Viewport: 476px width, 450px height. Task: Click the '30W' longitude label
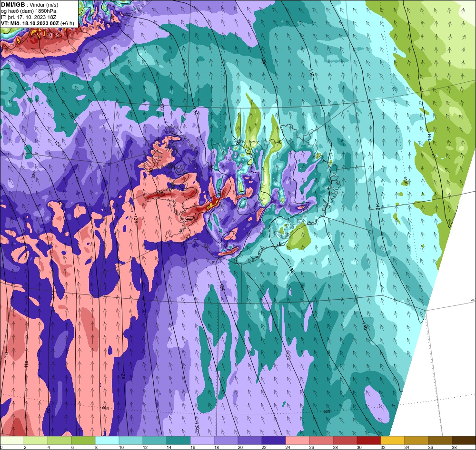click(x=33, y=175)
